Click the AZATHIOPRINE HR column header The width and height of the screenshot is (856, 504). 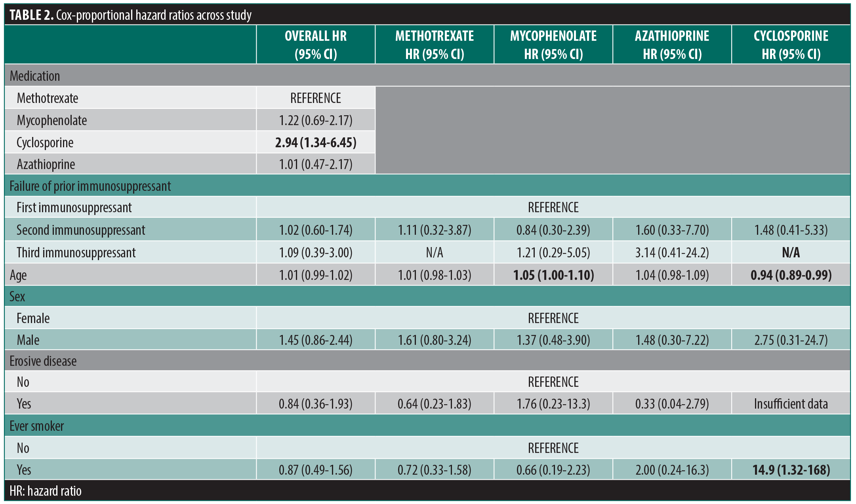tap(672, 45)
